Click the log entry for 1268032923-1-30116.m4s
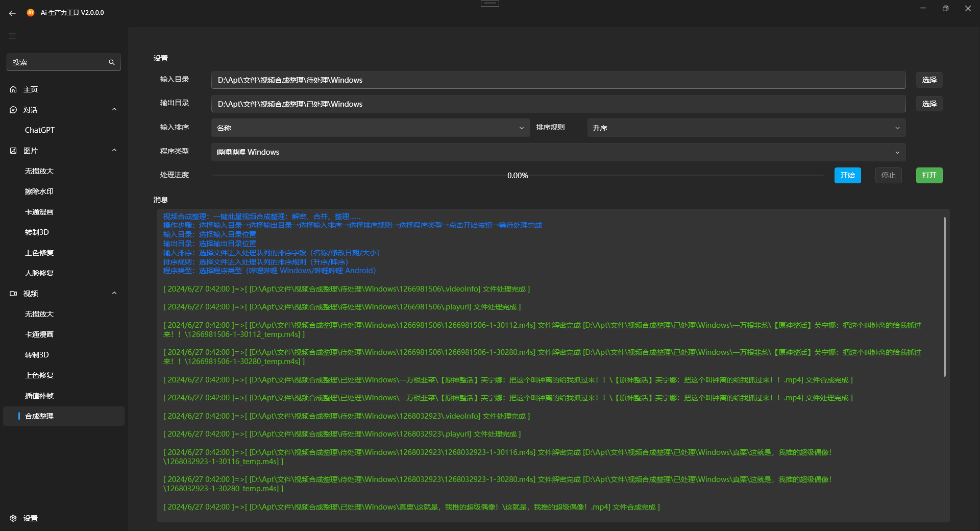The image size is (980, 531). pos(498,457)
